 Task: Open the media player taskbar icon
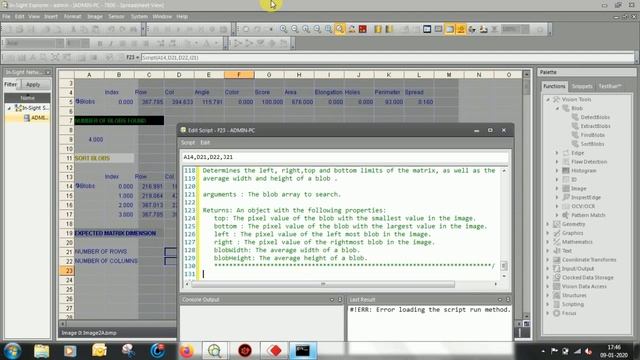point(70,351)
